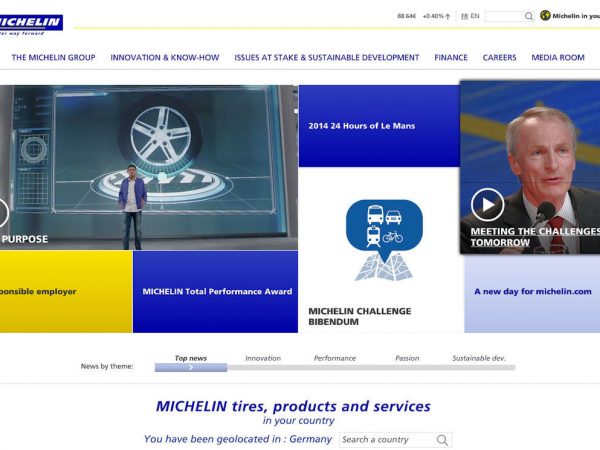Image resolution: width=600 pixels, height=450 pixels.
Task: Click the partial play button on Purpose video
Action: [x=4, y=213]
